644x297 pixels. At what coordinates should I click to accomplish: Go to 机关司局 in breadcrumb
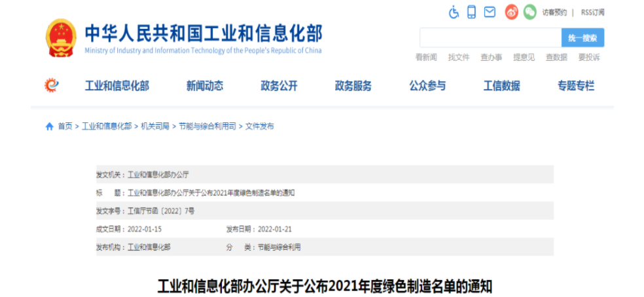[x=155, y=126]
